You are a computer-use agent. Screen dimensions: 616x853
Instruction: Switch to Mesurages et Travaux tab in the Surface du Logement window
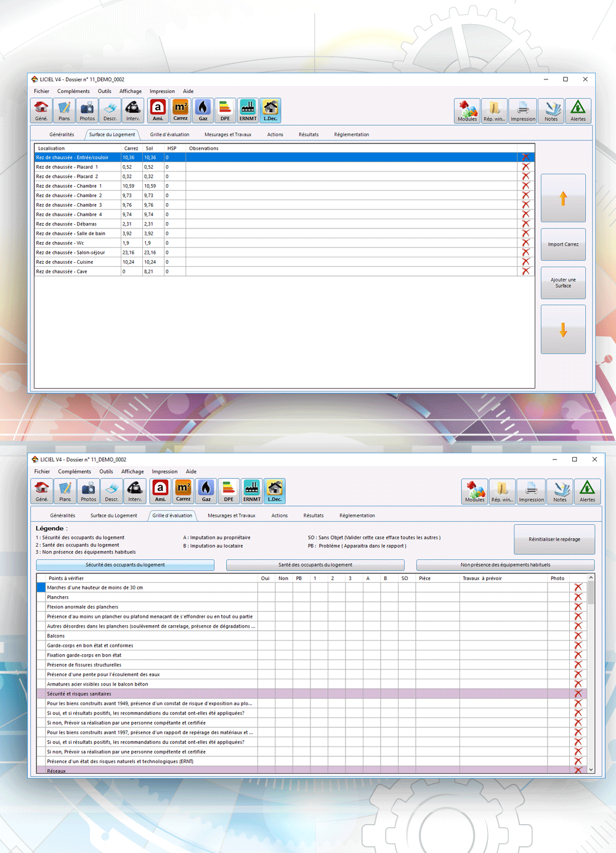(228, 134)
